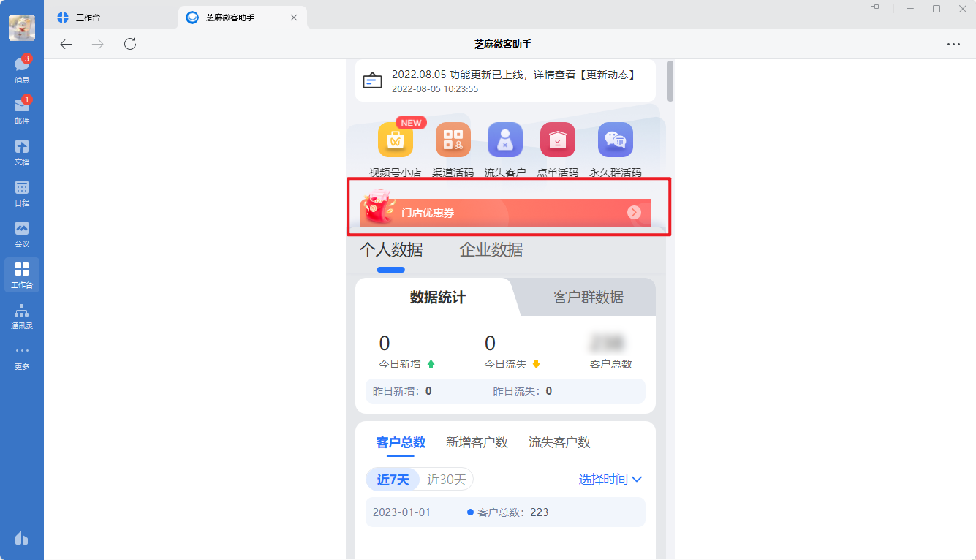Switch to 企业数据 tab
This screenshot has height=560, width=976.
tap(491, 250)
